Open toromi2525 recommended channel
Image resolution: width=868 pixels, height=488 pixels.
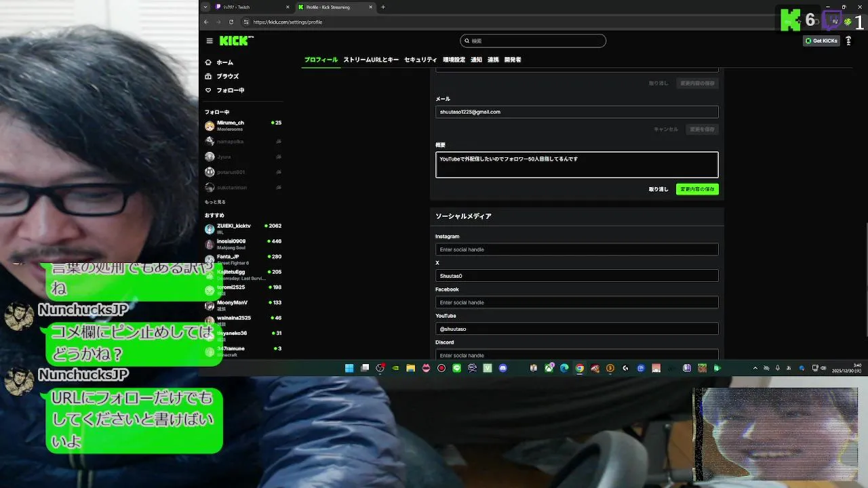(x=243, y=290)
